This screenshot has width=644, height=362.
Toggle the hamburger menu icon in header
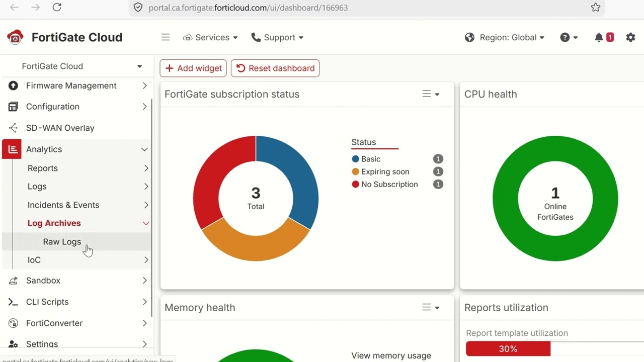click(166, 37)
